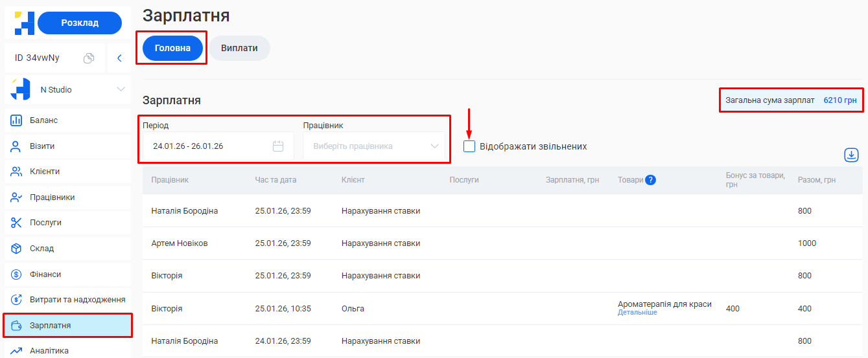Select the Головна tab
The image size is (868, 358).
[x=172, y=48]
